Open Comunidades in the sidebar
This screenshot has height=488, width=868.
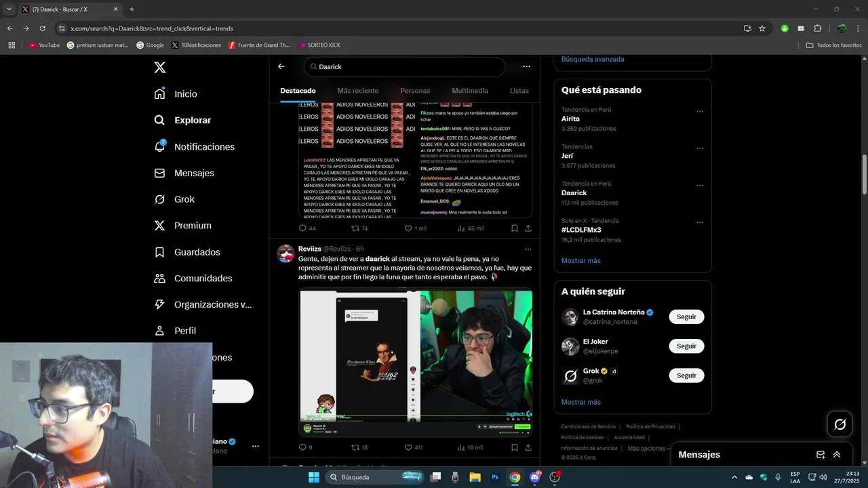193,279
